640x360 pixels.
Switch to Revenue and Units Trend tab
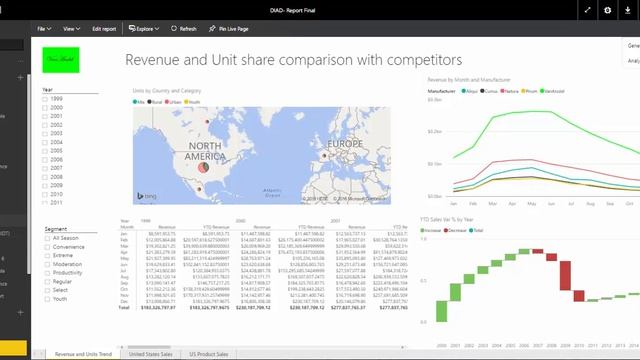[83, 354]
